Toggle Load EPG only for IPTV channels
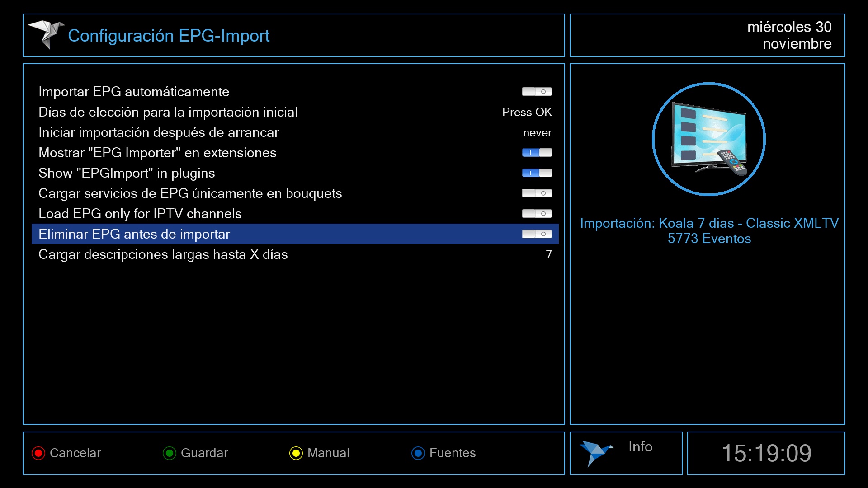The image size is (868, 488). coord(537,214)
